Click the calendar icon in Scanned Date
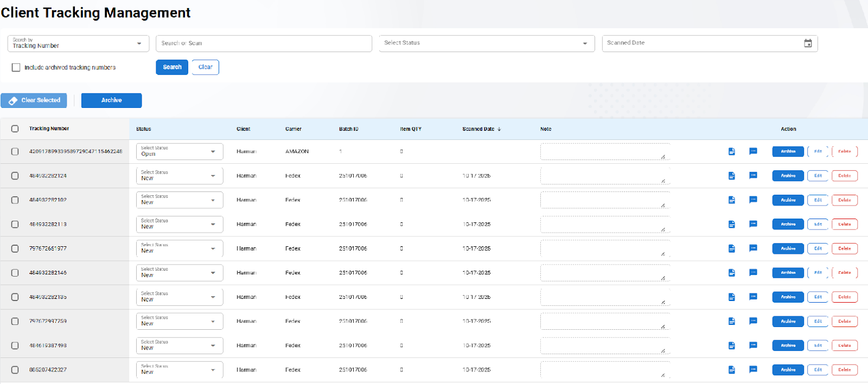This screenshot has width=868, height=384. 808,43
